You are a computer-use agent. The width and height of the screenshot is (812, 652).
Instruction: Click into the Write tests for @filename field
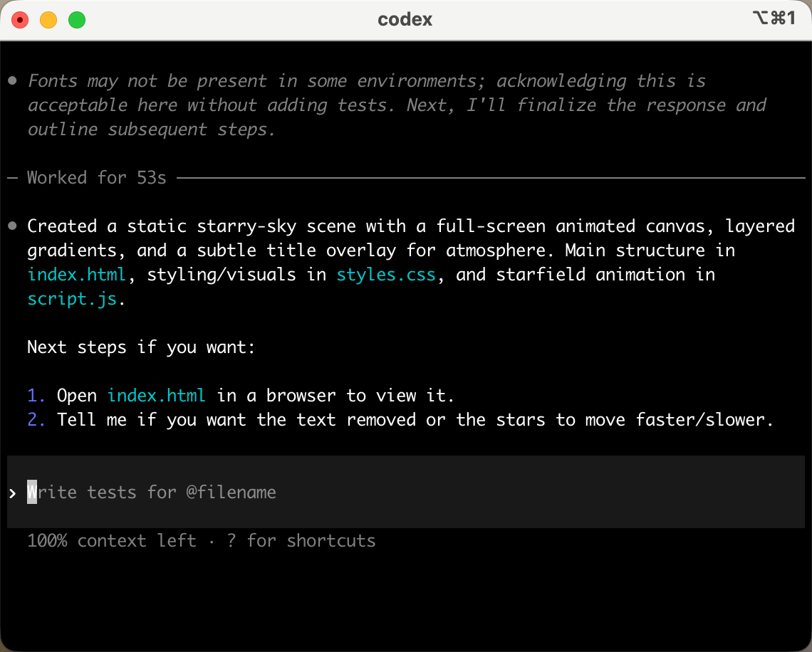pos(406,492)
